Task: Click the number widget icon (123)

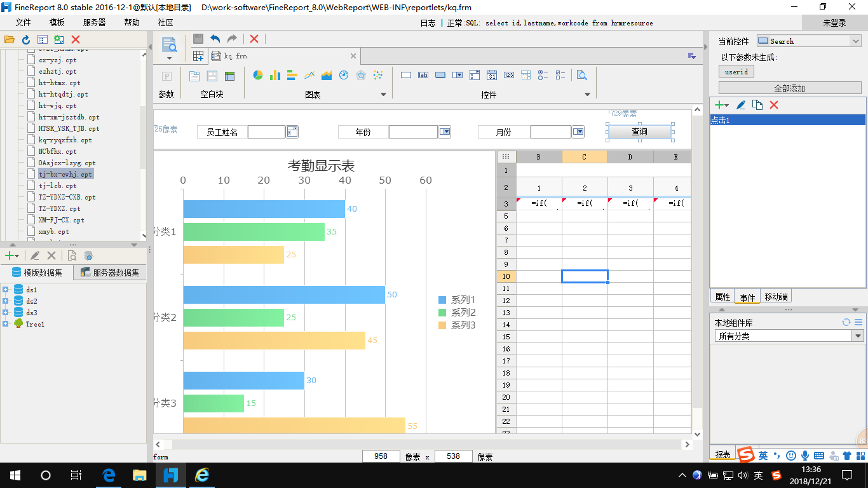Action: point(508,75)
